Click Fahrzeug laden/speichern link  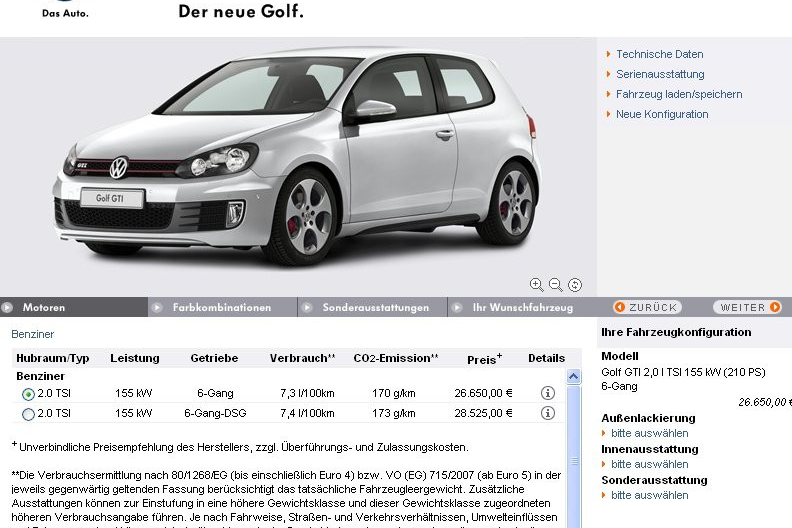[x=679, y=94]
